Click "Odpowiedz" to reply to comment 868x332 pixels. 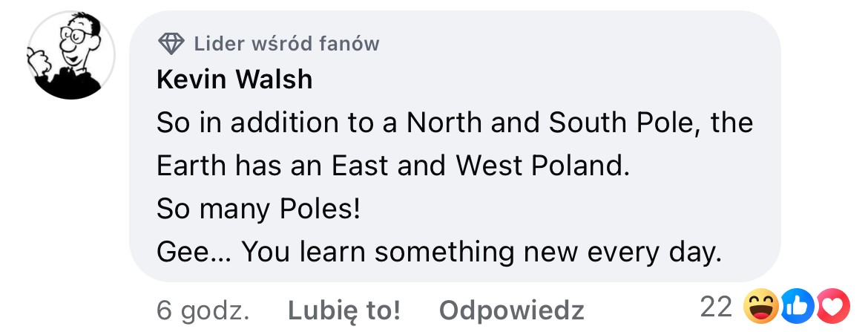click(511, 309)
